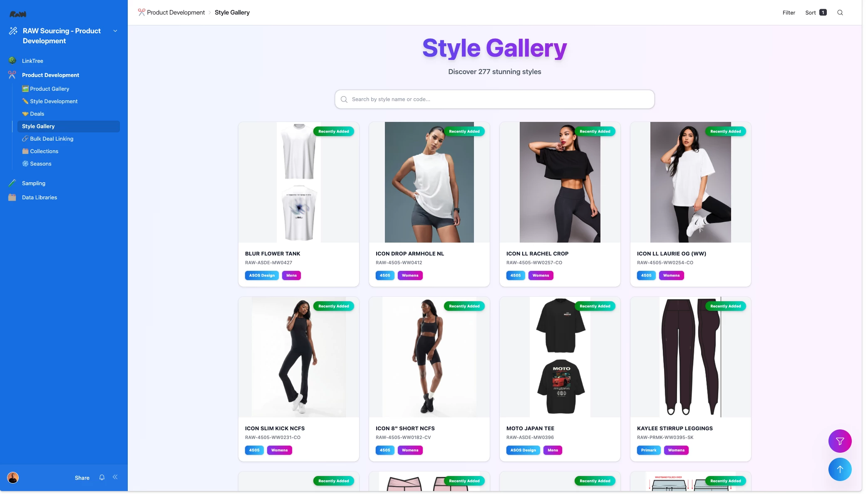Expand the RAW Sourcing workspace dropdown chevron
The image size is (868, 496).
point(115,31)
